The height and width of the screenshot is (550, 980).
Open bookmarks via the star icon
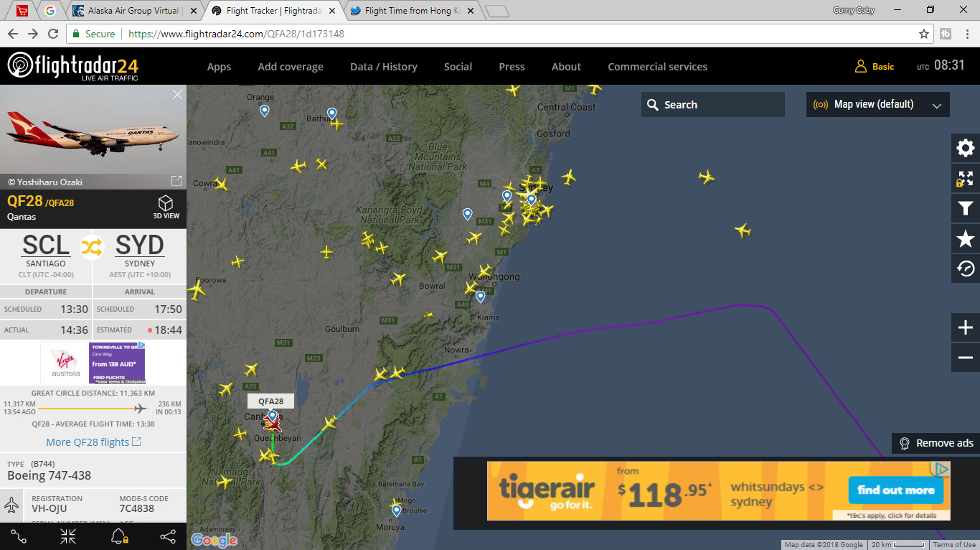pyautogui.click(x=966, y=239)
